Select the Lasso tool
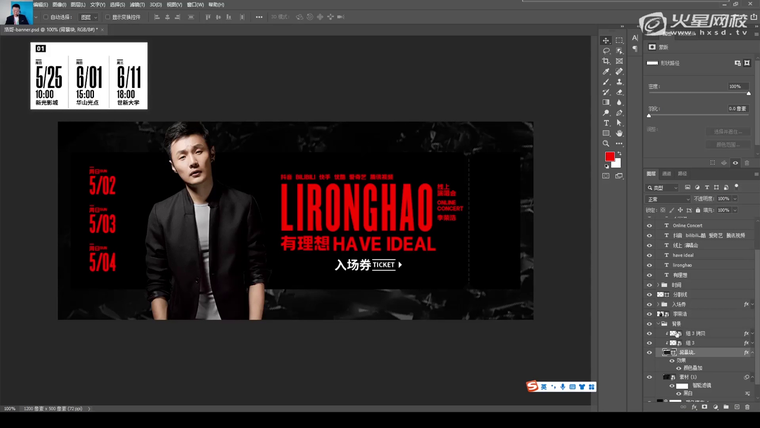This screenshot has width=760, height=428. pyautogui.click(x=606, y=51)
